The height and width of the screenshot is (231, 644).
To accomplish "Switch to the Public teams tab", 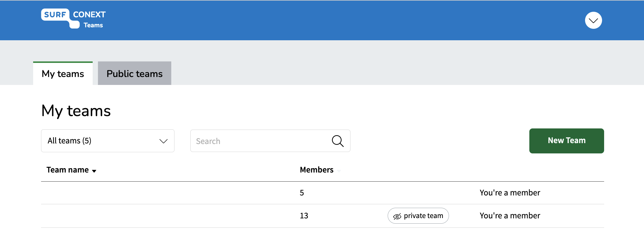I will (135, 73).
